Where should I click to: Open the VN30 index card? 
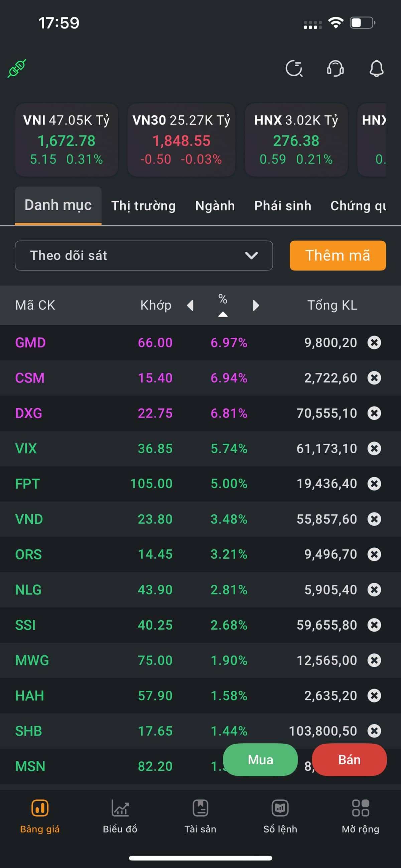[181, 139]
